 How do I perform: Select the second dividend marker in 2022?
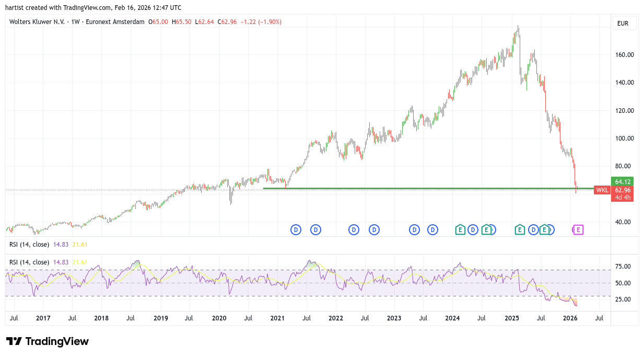click(x=374, y=229)
